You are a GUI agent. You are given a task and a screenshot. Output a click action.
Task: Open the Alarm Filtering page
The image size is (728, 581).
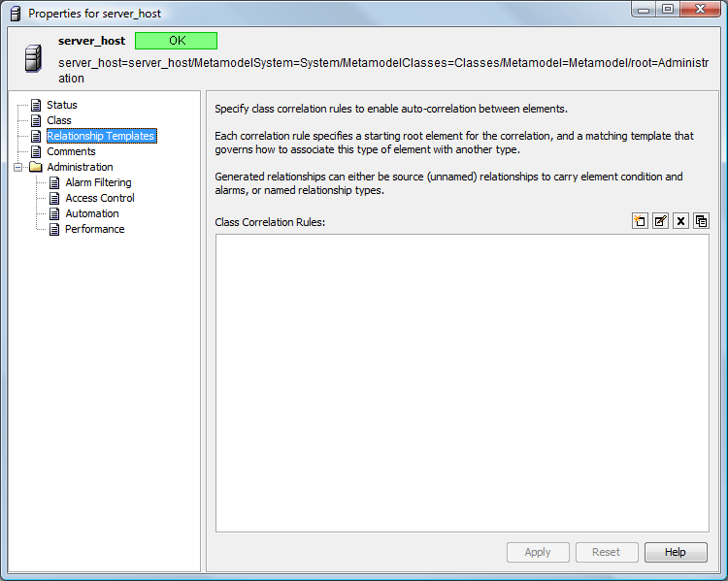98,183
